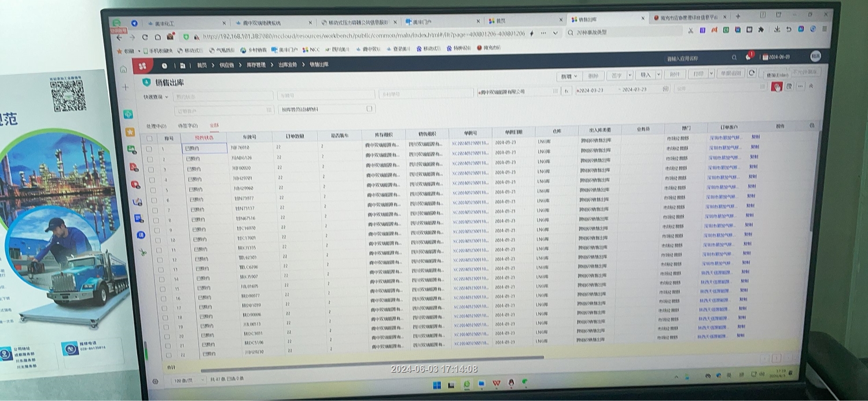Viewport: 868px width, 401px height.
Task: Open the yellow star sidebar icon
Action: [130, 132]
